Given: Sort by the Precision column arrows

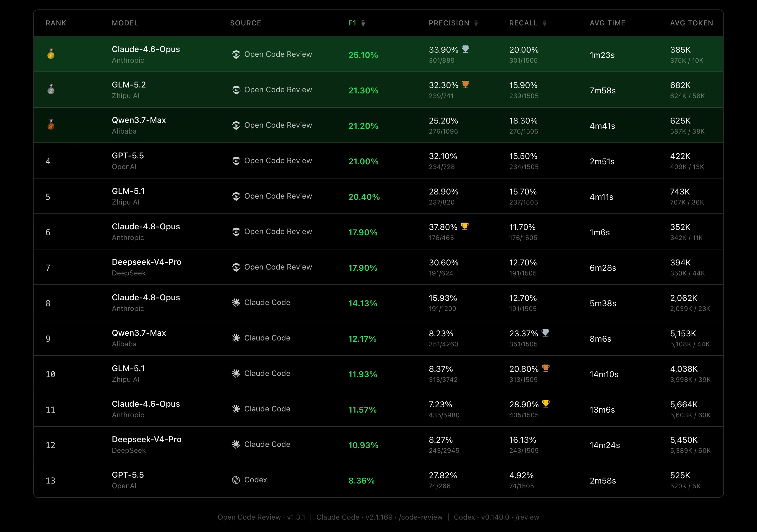Looking at the screenshot, I should [476, 23].
